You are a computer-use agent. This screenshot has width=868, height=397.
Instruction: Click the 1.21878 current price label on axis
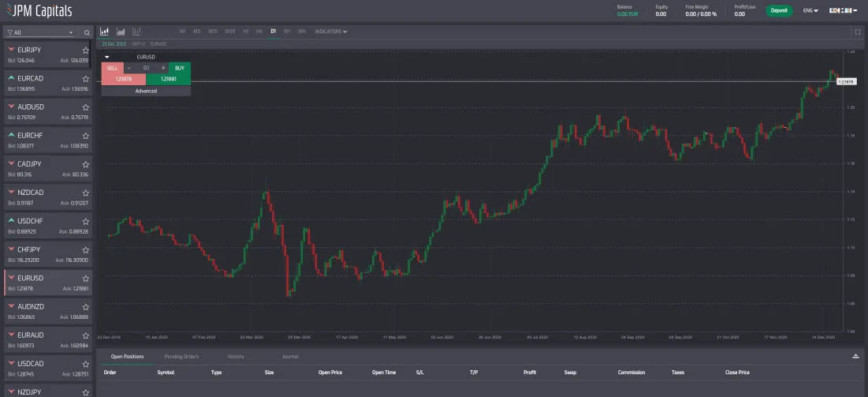click(x=847, y=81)
